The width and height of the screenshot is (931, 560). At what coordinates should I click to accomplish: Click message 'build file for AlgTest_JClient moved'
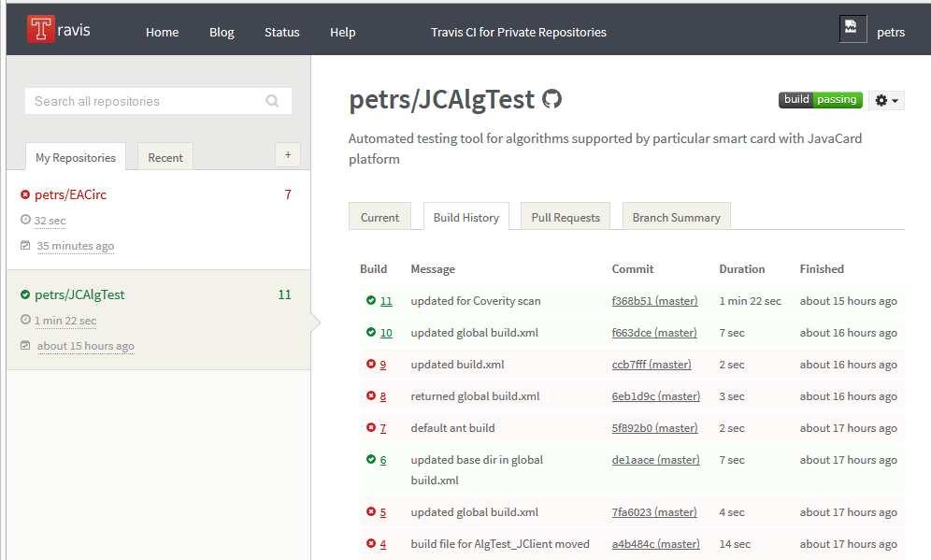click(x=500, y=544)
